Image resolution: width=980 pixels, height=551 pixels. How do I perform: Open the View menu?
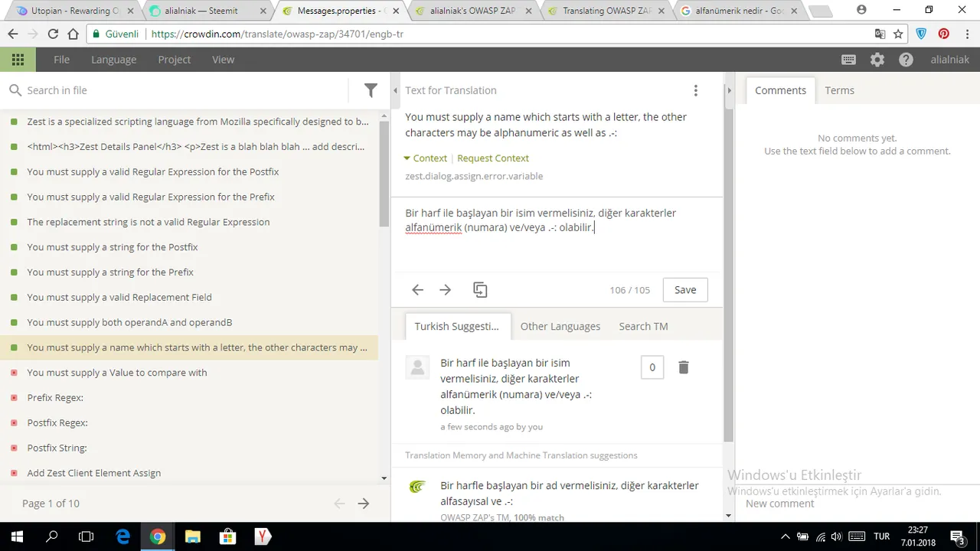[x=223, y=60]
